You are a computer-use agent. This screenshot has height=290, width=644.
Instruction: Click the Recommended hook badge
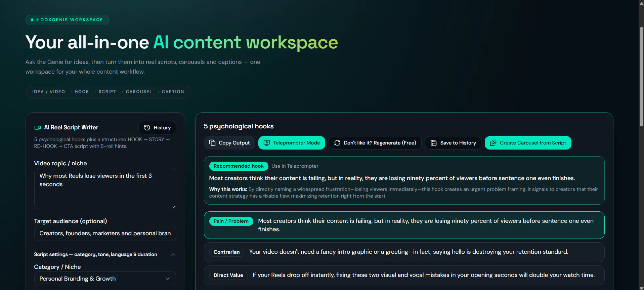point(239,166)
